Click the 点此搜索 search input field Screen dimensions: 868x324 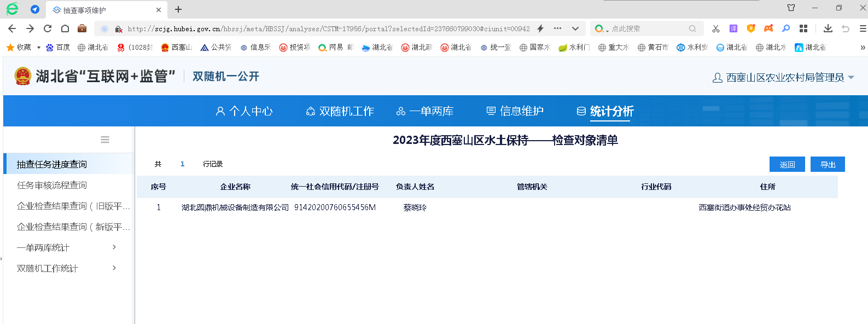click(648, 28)
